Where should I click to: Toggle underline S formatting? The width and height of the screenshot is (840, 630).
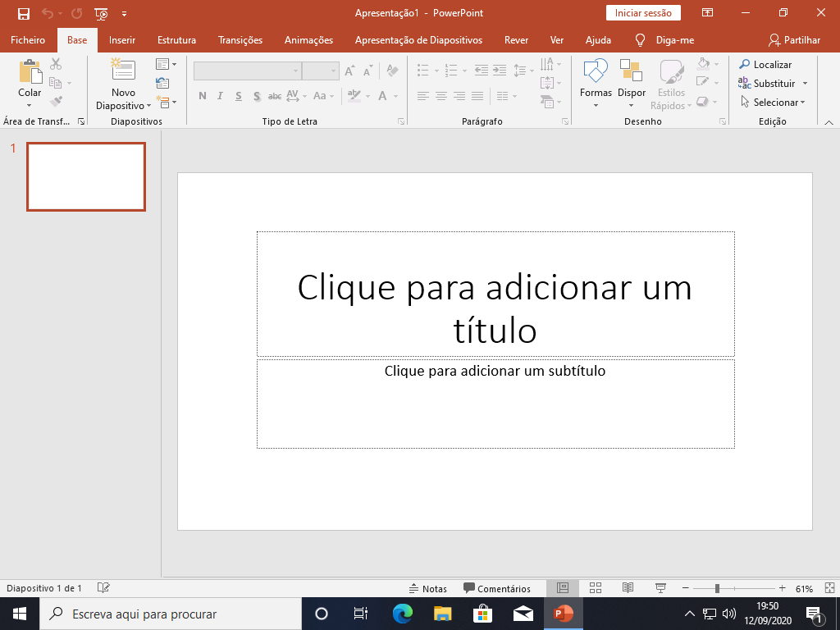click(x=239, y=96)
